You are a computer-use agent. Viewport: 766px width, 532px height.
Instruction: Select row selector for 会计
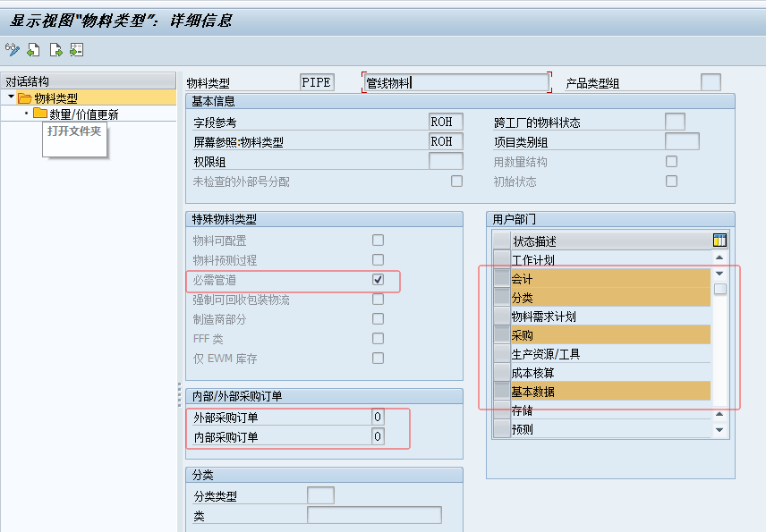[502, 278]
